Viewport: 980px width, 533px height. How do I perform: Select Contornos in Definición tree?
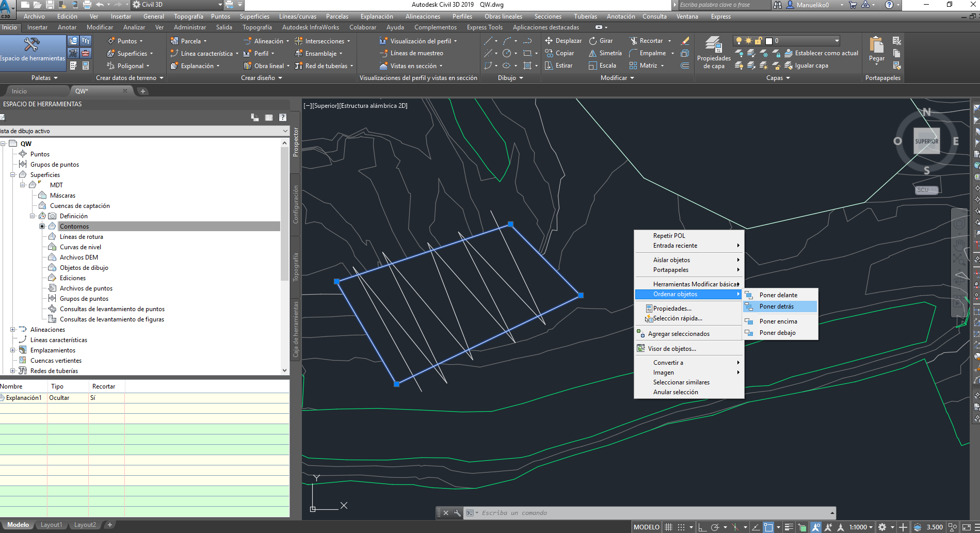point(74,226)
